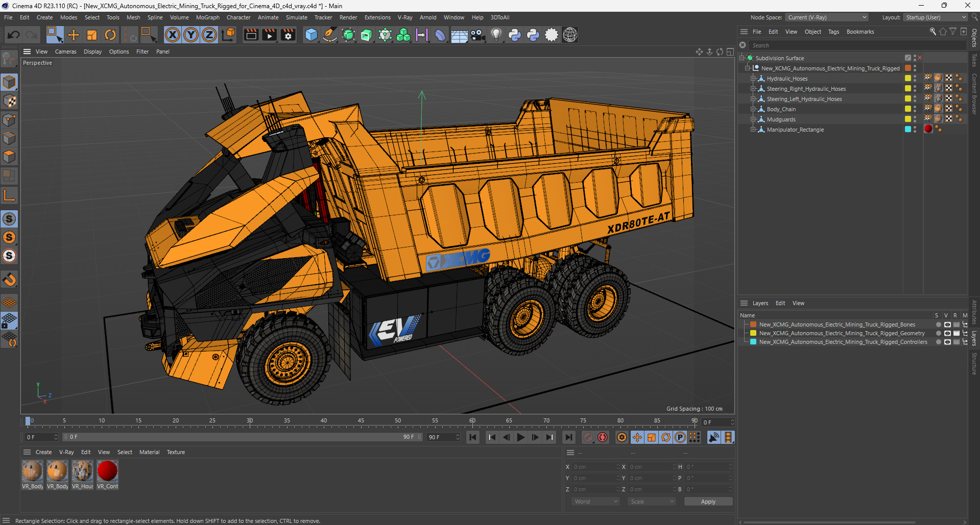
Task: Open Render Settings gear clapperboard
Action: pos(288,35)
